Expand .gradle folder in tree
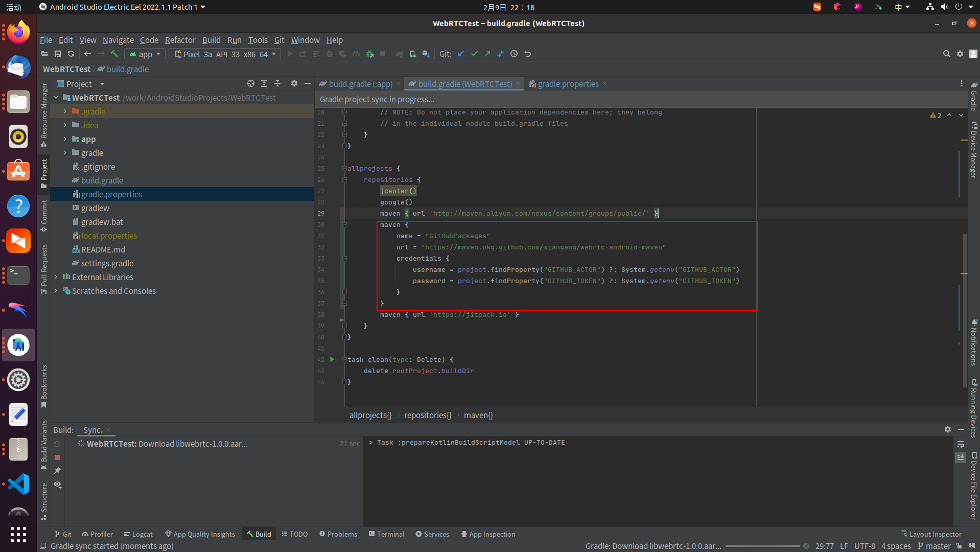Viewport: 980px width, 552px height. (65, 111)
